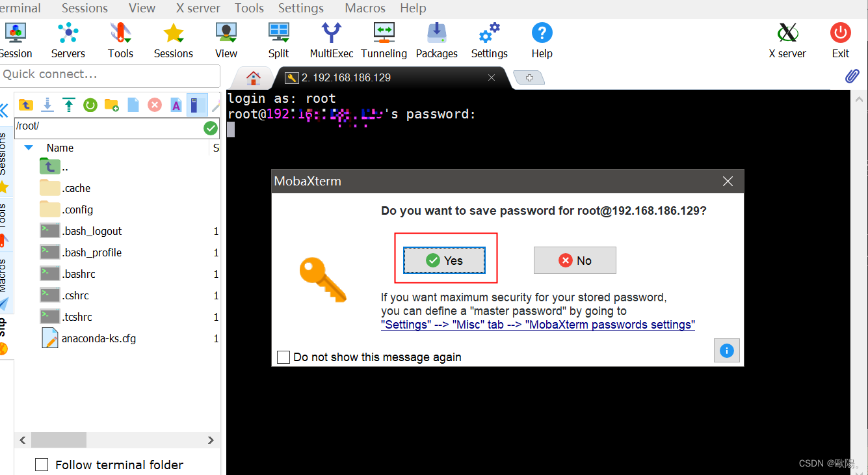Check 'Do not show this message again'
Screen dimensions: 868x475
pos(283,357)
